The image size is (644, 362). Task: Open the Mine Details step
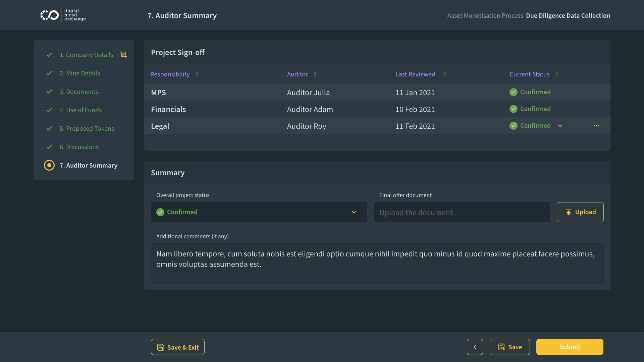pyautogui.click(x=79, y=73)
